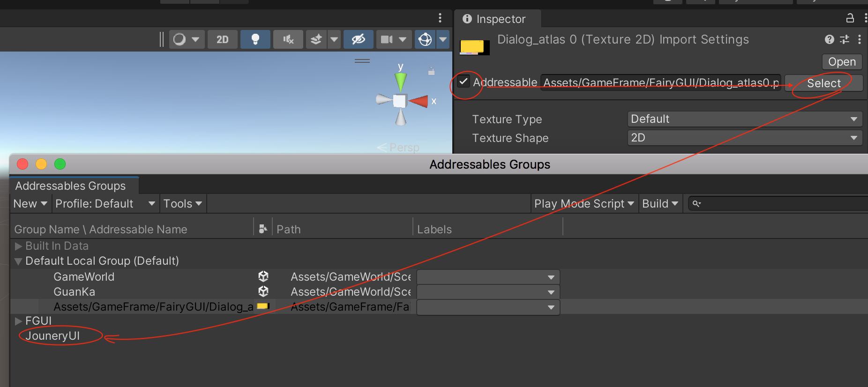Open the scene effects (skybox) toggle
The image size is (868, 387).
click(316, 39)
